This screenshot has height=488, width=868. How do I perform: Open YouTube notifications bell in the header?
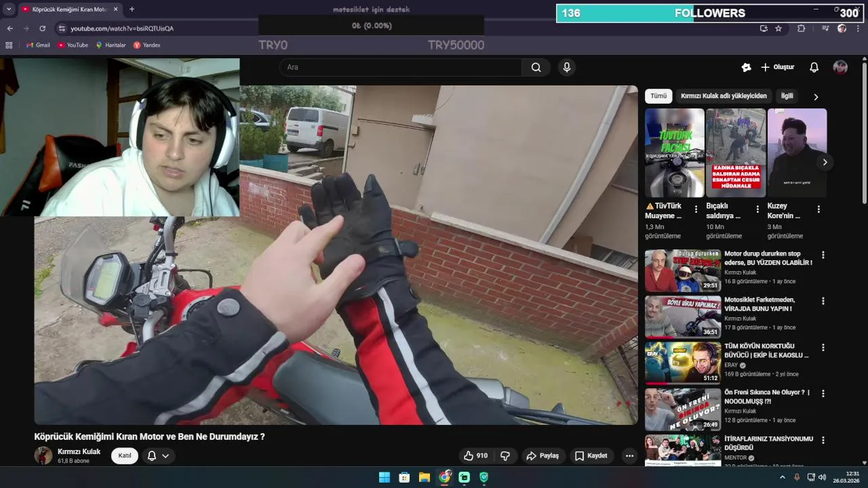814,67
